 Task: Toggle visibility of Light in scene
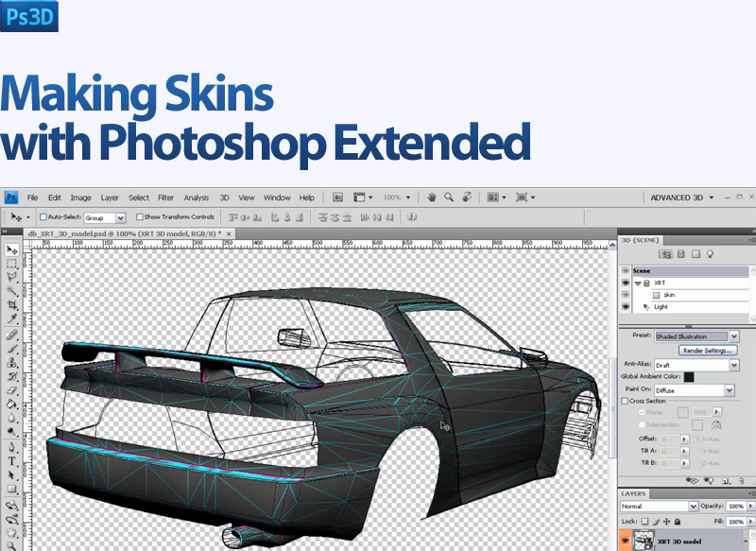626,306
